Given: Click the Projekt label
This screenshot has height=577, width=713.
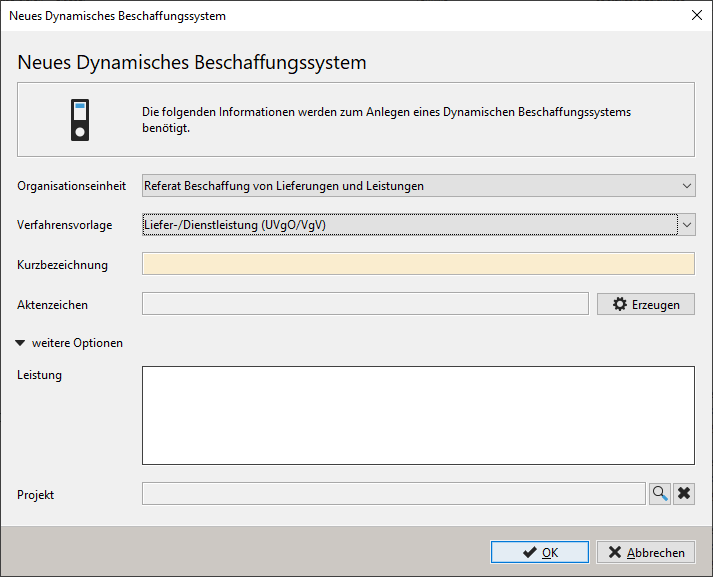Looking at the screenshot, I should pos(35,495).
